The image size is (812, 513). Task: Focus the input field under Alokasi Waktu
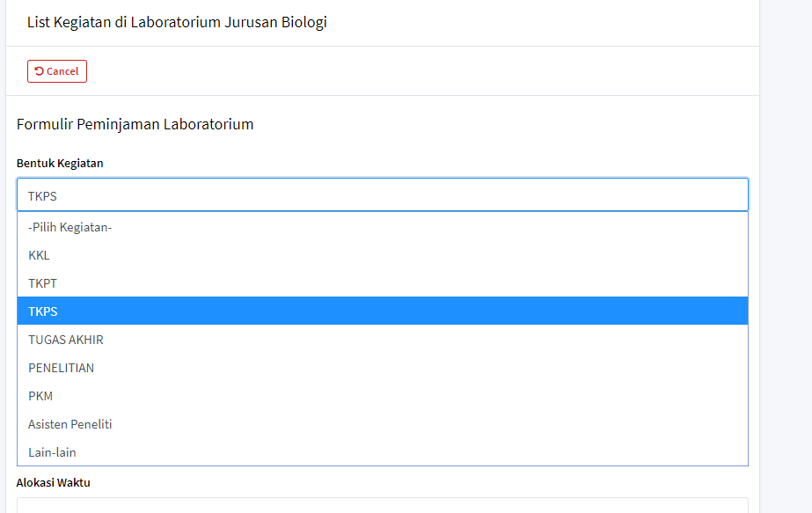[382, 505]
